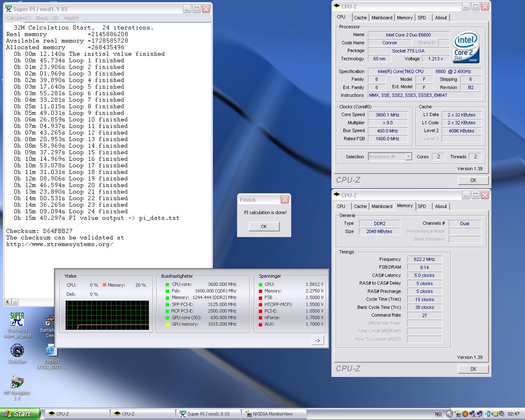Click the Super PI title bar icon
525x420 pixels.
point(9,8)
